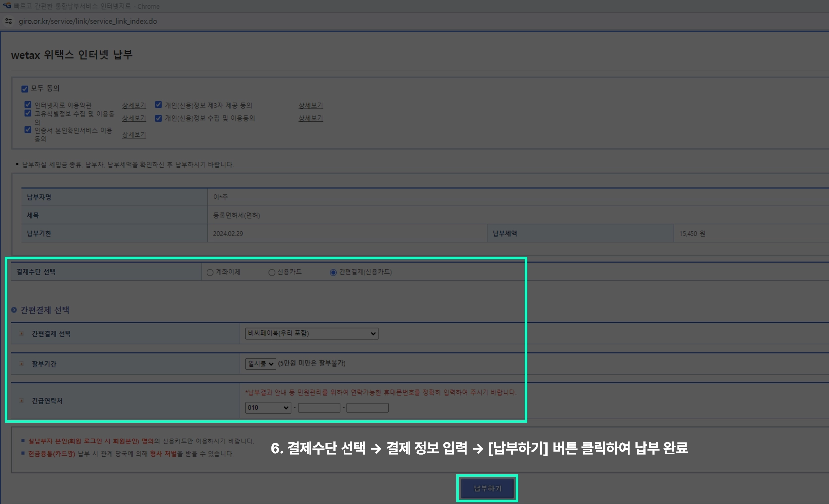Click the 납부기한 row label
The image size is (829, 504).
pos(39,234)
